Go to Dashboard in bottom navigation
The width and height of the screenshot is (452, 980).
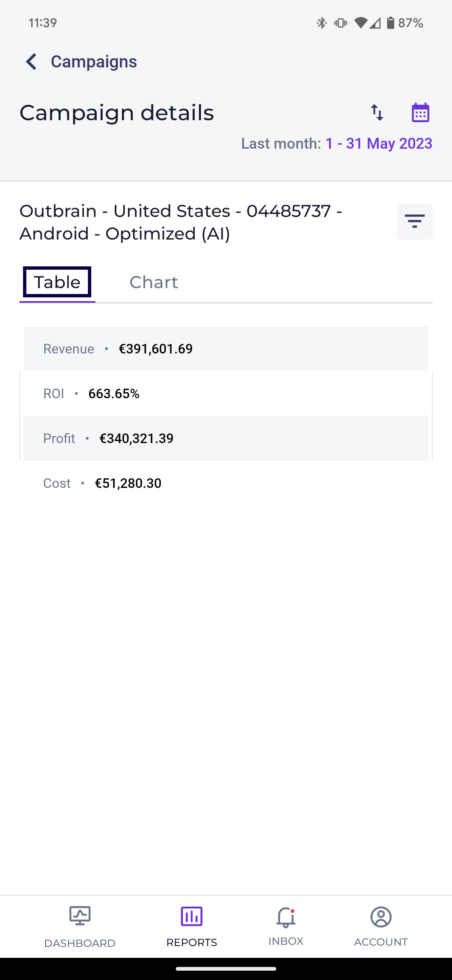point(80,926)
